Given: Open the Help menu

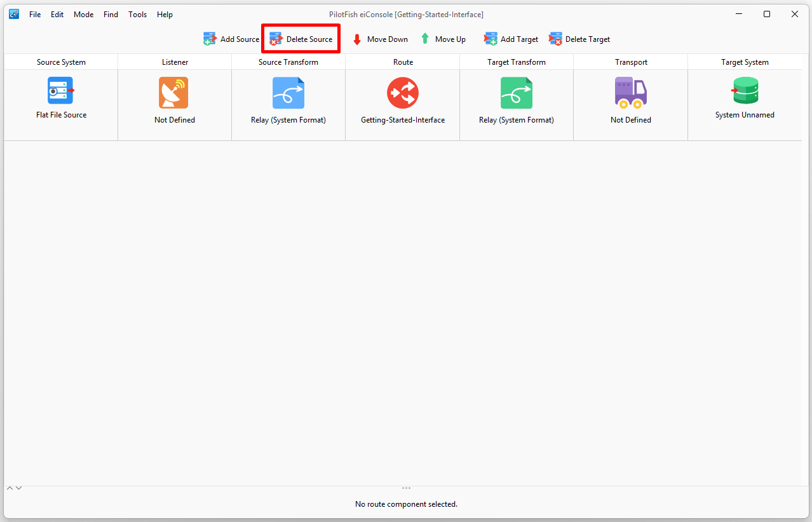Looking at the screenshot, I should point(165,14).
